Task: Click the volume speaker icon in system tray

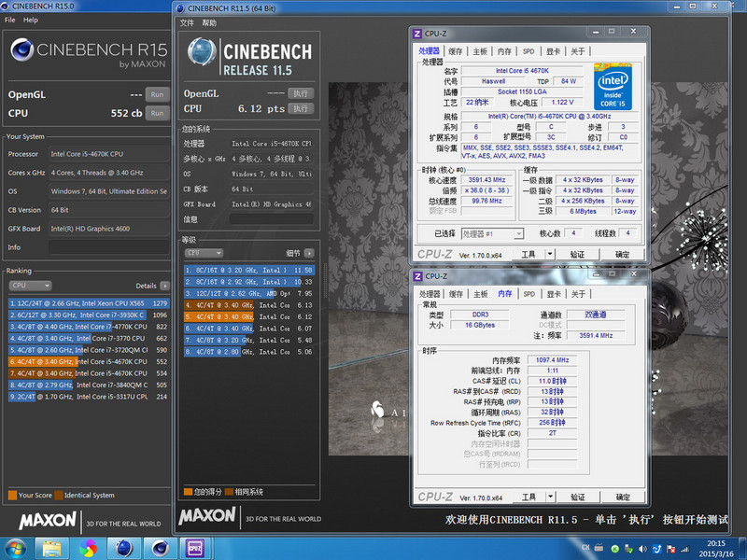Action: pos(644,548)
